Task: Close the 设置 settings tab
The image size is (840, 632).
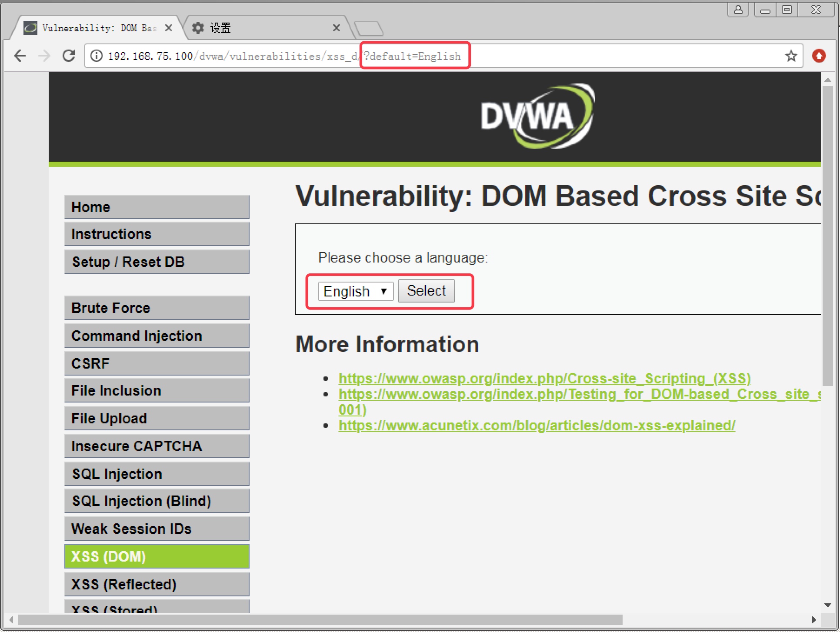Action: (x=336, y=28)
